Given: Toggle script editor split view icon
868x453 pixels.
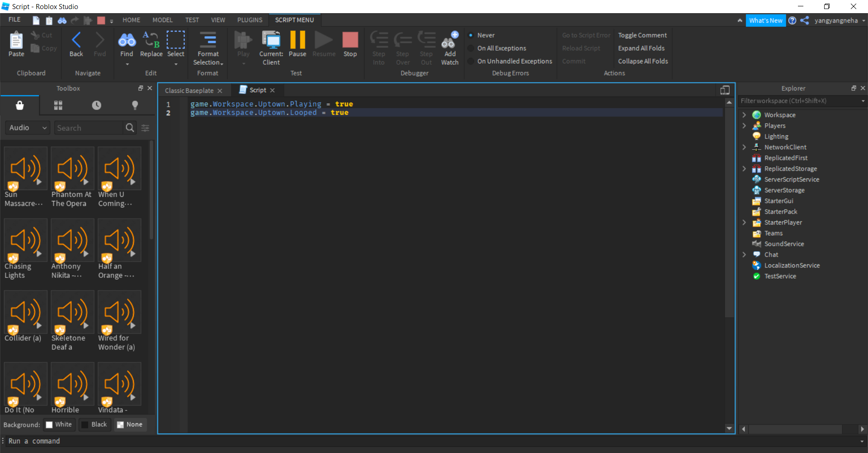Looking at the screenshot, I should [x=725, y=90].
